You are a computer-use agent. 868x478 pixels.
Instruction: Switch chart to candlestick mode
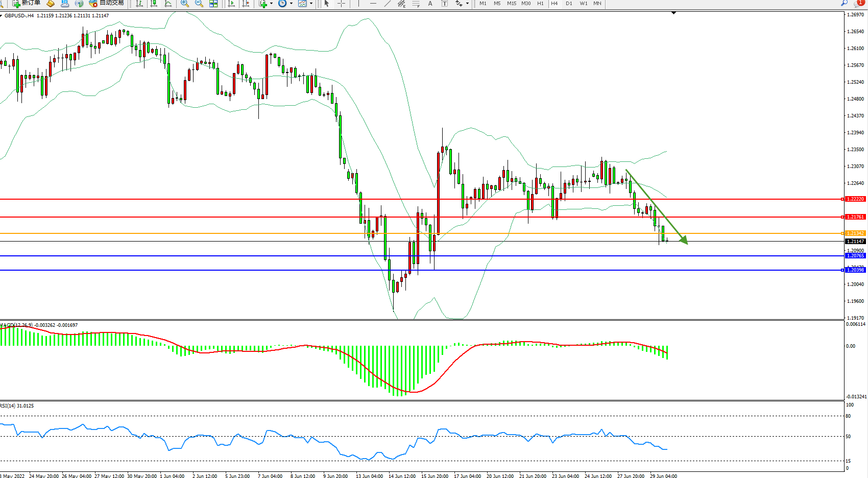coord(153,4)
